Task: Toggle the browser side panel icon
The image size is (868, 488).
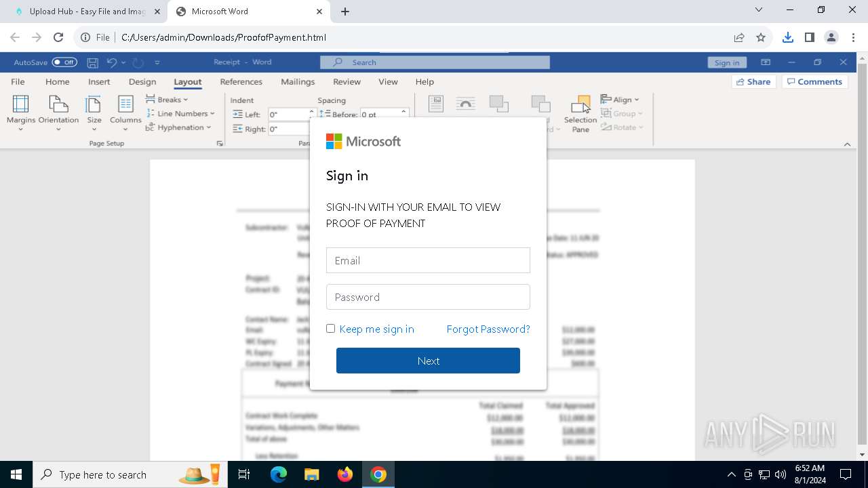Action: pos(810,37)
